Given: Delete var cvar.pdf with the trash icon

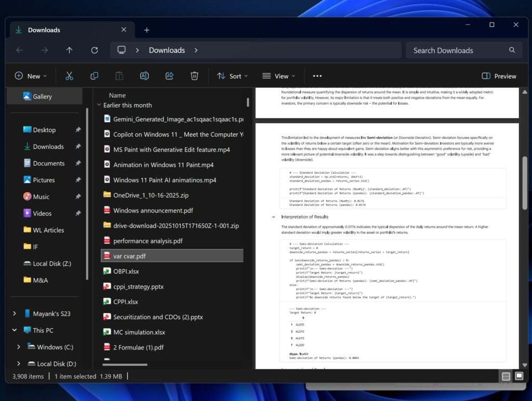Looking at the screenshot, I should [x=194, y=76].
